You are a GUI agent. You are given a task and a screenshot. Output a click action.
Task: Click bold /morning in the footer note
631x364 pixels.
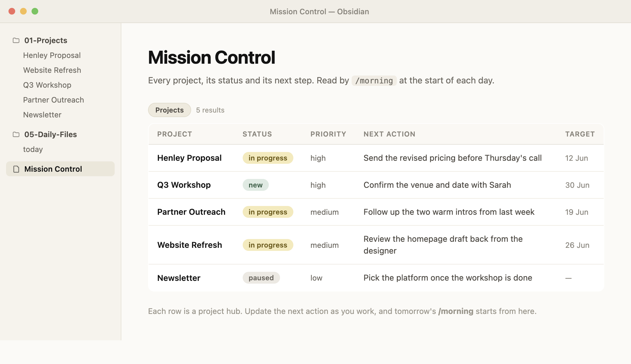click(x=456, y=311)
